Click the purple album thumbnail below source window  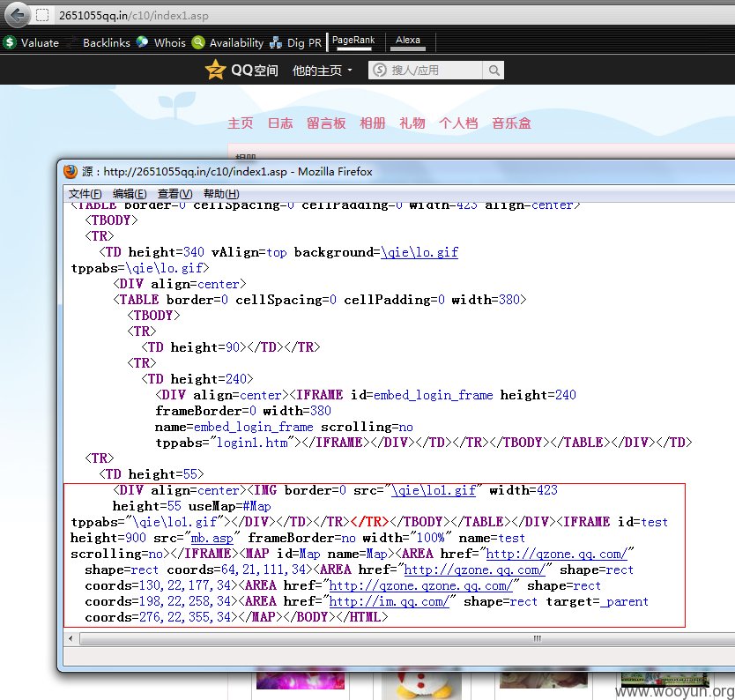tap(301, 681)
